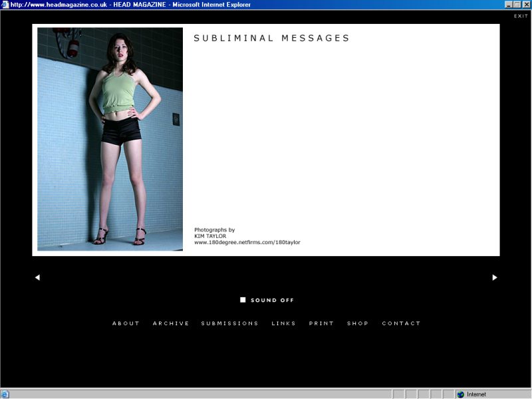Select PRINT in the navigation bar

coord(321,323)
